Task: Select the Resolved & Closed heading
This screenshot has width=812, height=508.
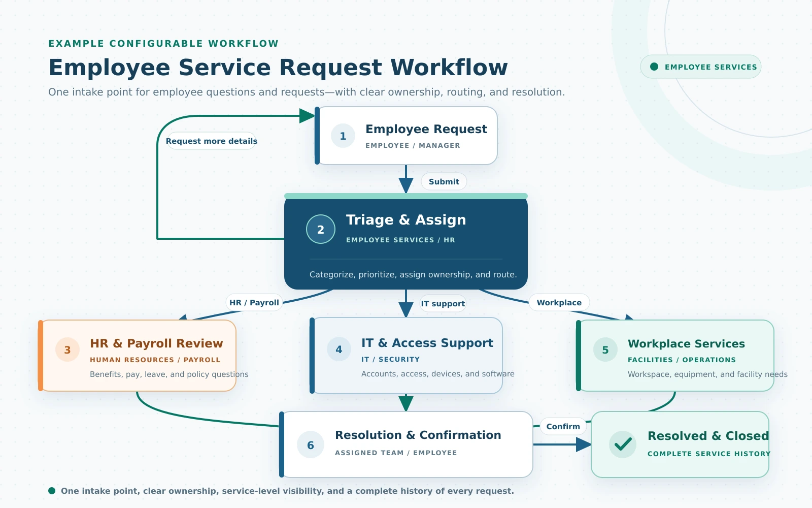Action: coord(708,436)
